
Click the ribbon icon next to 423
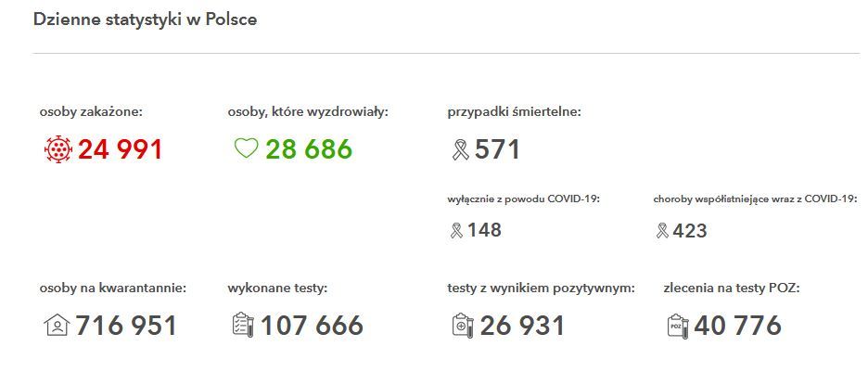(662, 231)
